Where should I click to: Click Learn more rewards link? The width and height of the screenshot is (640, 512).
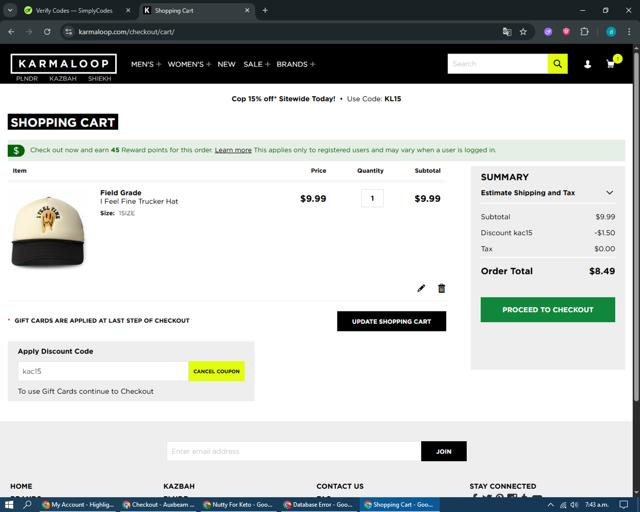coord(233,150)
